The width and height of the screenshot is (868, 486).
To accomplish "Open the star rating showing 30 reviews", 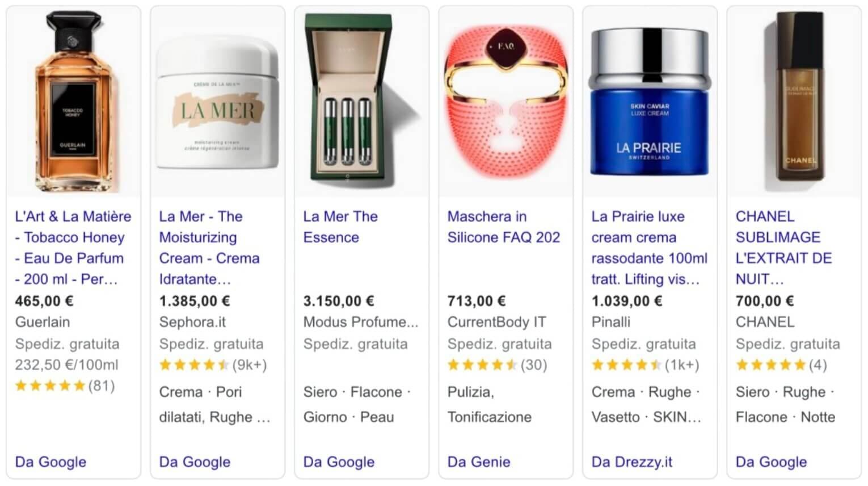I will [x=497, y=365].
